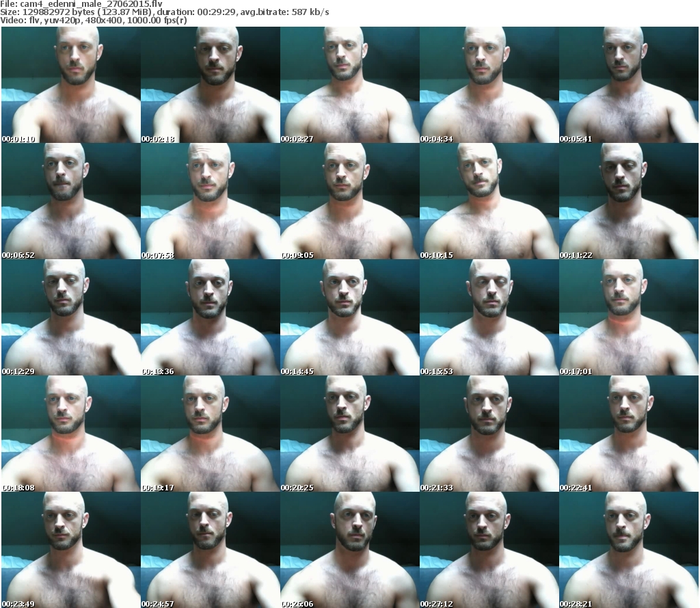Screen dimensions: 700x608
Task: Click the file name "cam4_edenni_male_27062015.flv"
Action: (x=92, y=4)
